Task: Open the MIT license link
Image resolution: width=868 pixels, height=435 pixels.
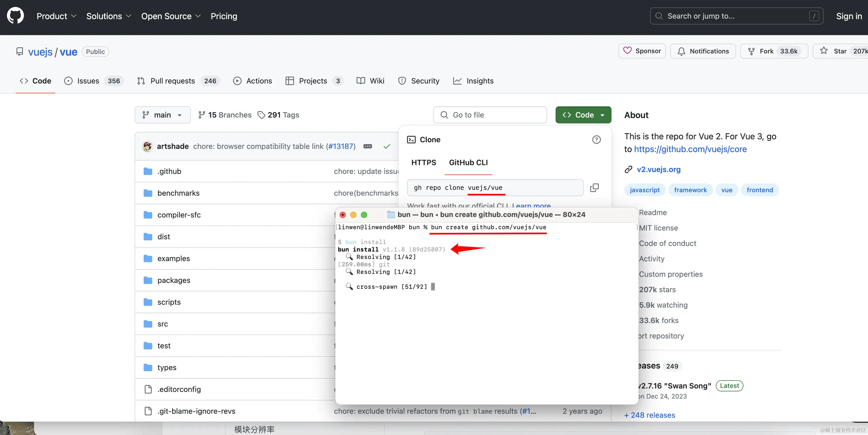Action: coord(658,228)
